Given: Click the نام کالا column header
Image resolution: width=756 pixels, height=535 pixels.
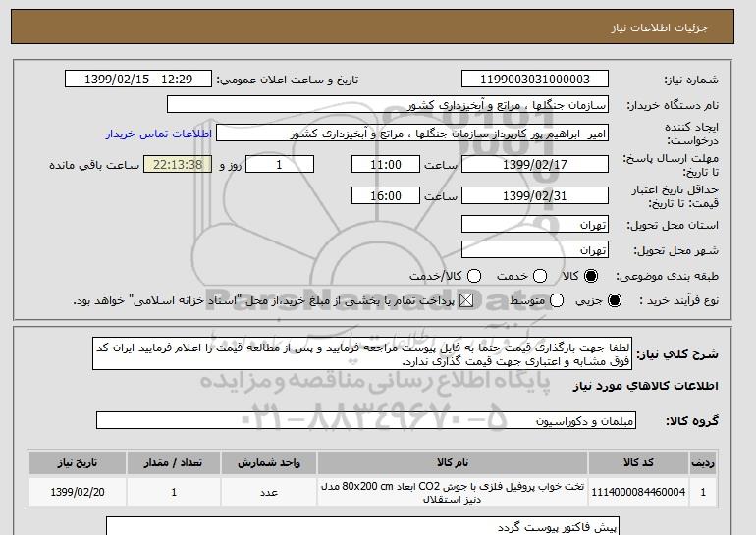Looking at the screenshot, I should (x=453, y=462).
